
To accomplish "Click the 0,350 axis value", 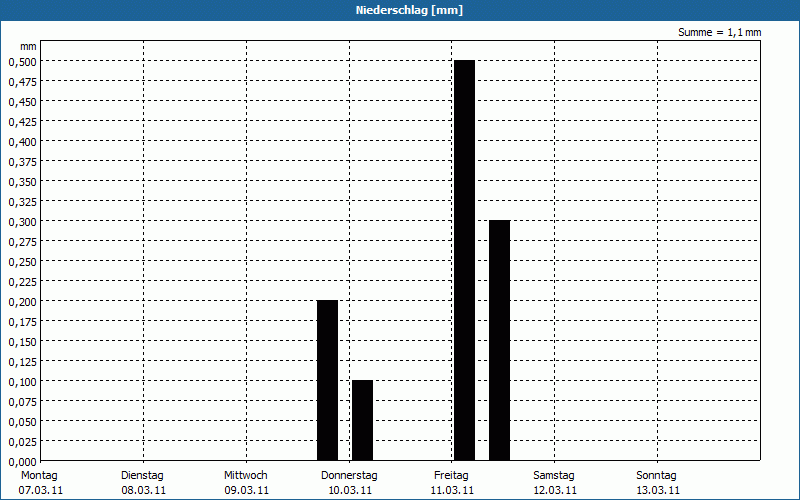I will tap(23, 182).
